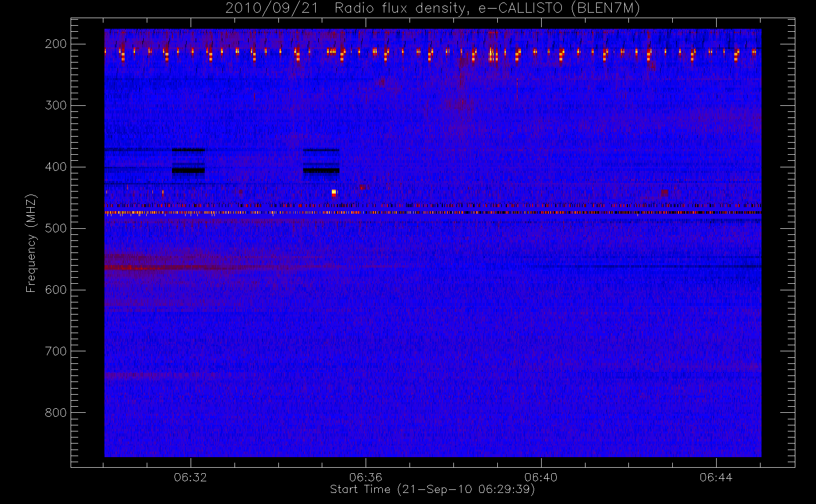Click the 06:44 time tick label
The width and height of the screenshot is (816, 504).
(x=716, y=477)
